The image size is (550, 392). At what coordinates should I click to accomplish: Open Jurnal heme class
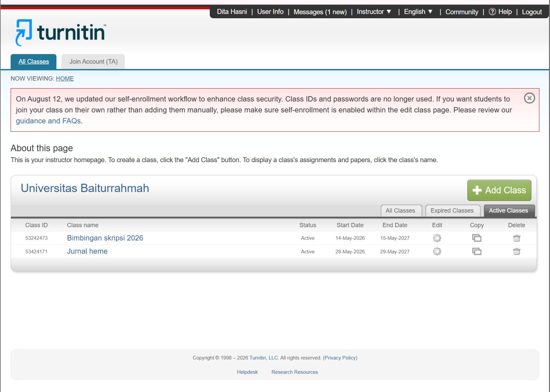tap(87, 251)
